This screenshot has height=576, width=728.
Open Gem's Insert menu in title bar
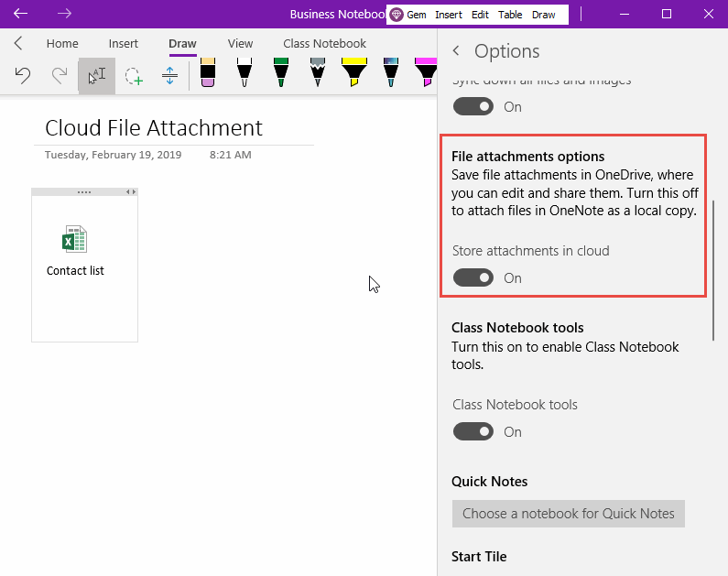449,15
